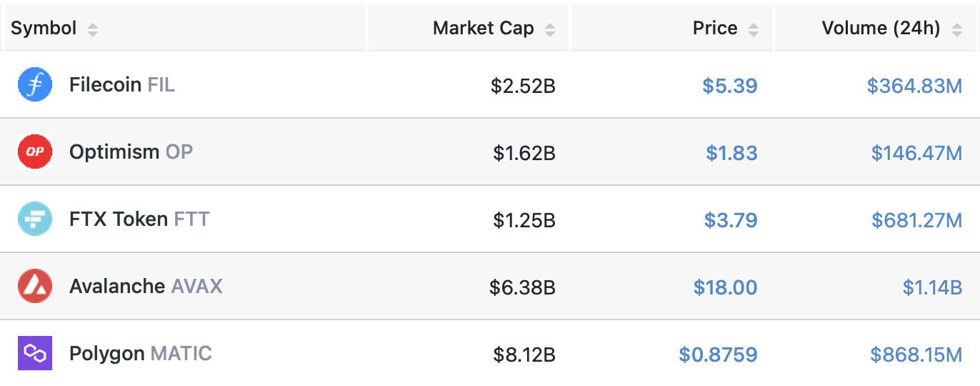Click the red Optimism OP logo
Viewport: 980px width, 386px height.
(x=35, y=152)
